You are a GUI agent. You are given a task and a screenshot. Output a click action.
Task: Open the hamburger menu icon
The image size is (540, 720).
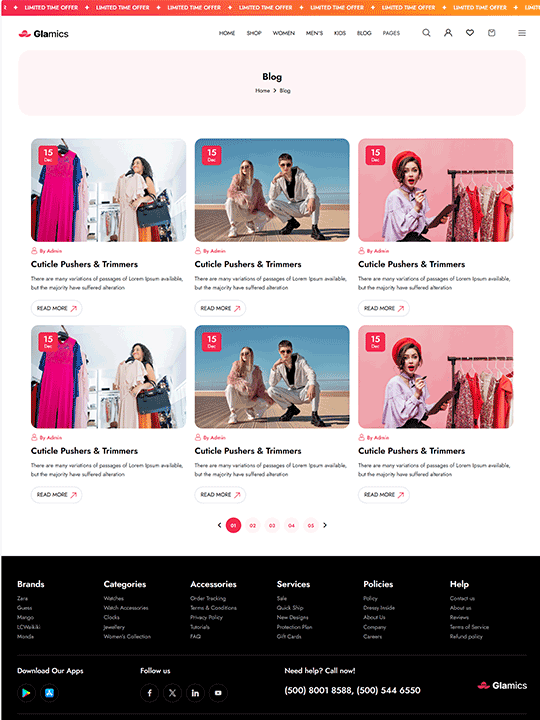click(522, 33)
